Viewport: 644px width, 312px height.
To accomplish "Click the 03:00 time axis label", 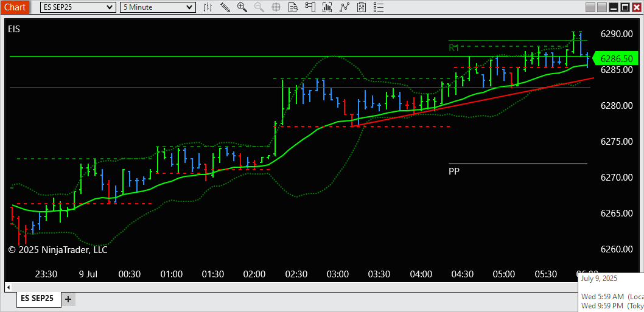I will (338, 274).
